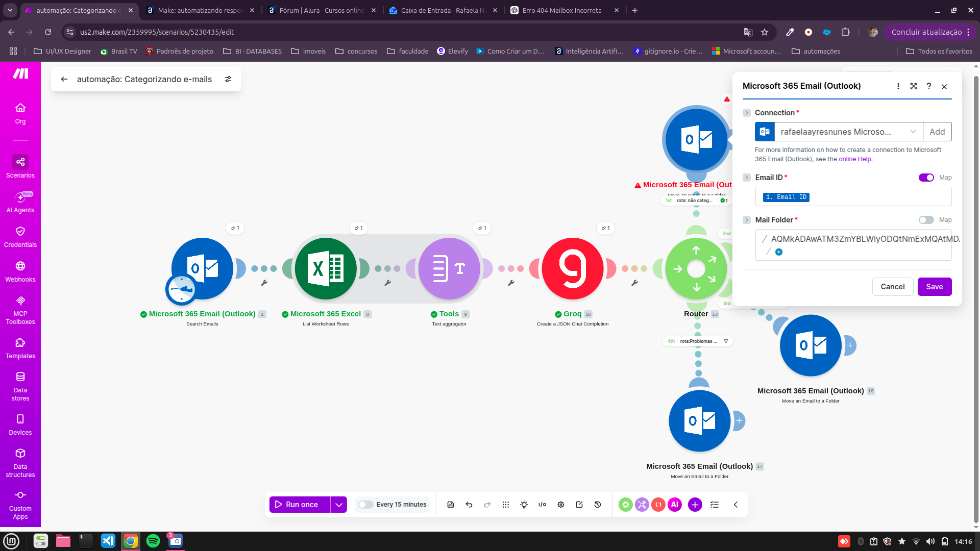980x551 pixels.
Task: Open Custom Apps in the sidebar
Action: (x=20, y=505)
